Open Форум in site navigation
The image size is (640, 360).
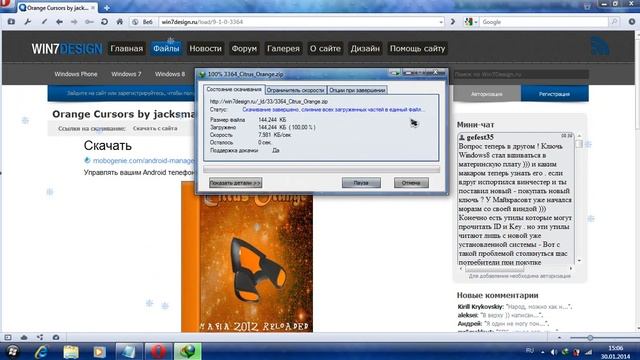click(244, 49)
